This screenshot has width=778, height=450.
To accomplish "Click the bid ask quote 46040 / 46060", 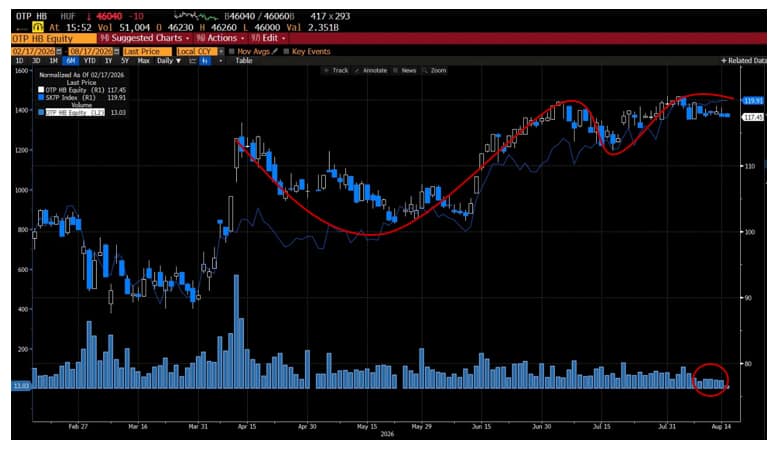I will (259, 16).
